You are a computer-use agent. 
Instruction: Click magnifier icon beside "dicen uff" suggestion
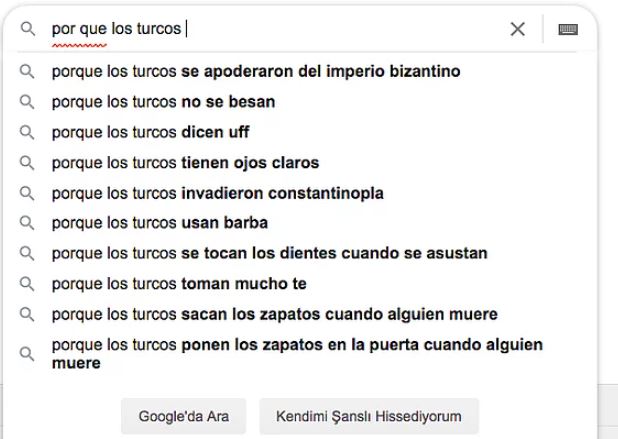point(28,132)
